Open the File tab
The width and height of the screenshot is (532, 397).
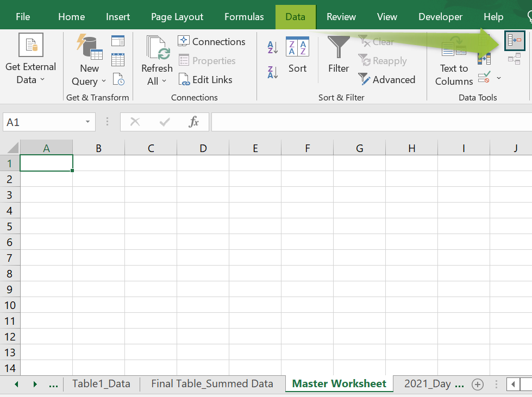23,17
